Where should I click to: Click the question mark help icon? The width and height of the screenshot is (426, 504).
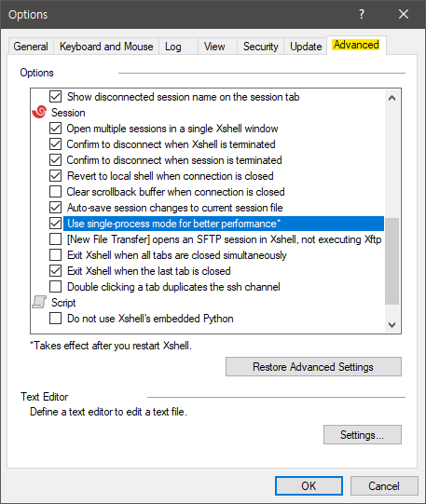coord(362,14)
